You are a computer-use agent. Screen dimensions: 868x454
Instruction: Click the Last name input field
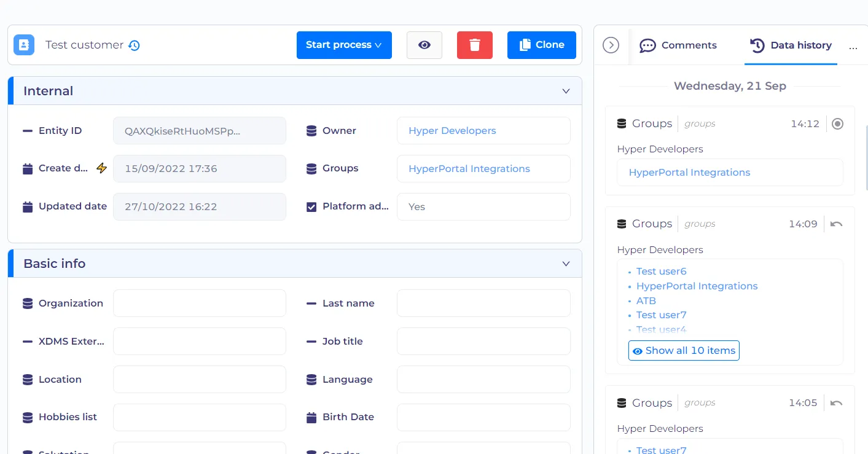[483, 303]
